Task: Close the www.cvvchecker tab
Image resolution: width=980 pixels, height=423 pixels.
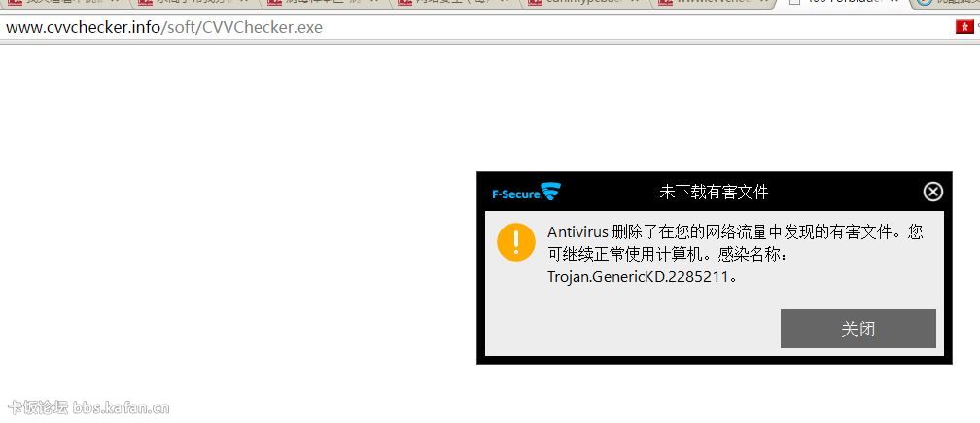Action: (x=763, y=3)
